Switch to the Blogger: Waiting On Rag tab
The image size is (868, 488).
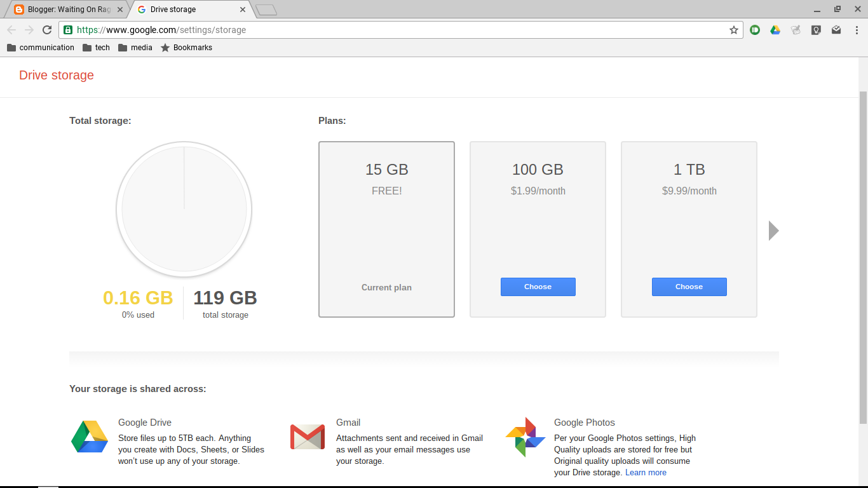click(64, 10)
